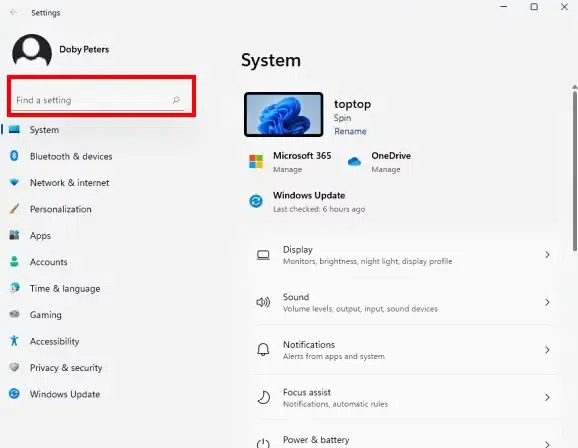Viewport: 578px width, 448px height.
Task: Click the Windows Update circular arrows icon near top
Action: click(256, 201)
